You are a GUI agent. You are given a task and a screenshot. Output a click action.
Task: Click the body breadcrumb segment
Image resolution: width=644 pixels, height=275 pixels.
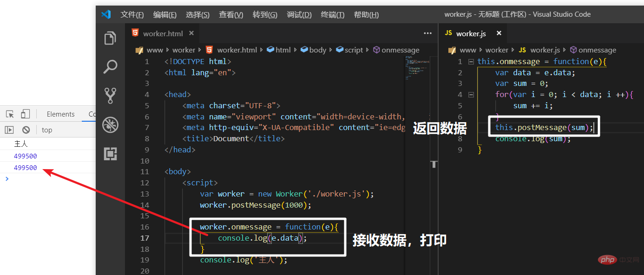[318, 50]
